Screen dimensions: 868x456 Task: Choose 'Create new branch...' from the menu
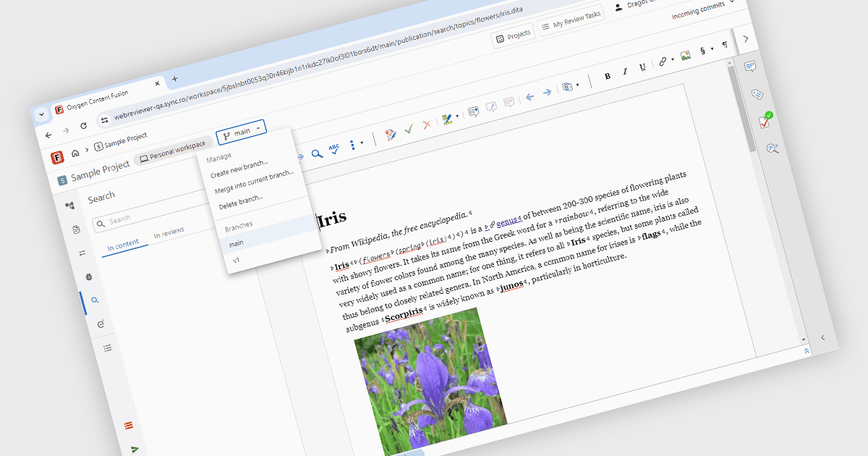click(239, 169)
